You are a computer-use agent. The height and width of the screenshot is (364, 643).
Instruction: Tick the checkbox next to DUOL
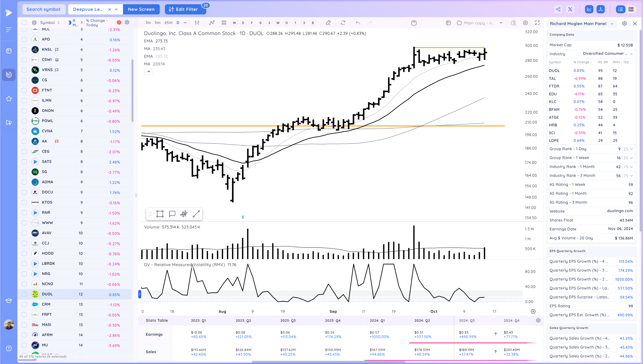24,294
